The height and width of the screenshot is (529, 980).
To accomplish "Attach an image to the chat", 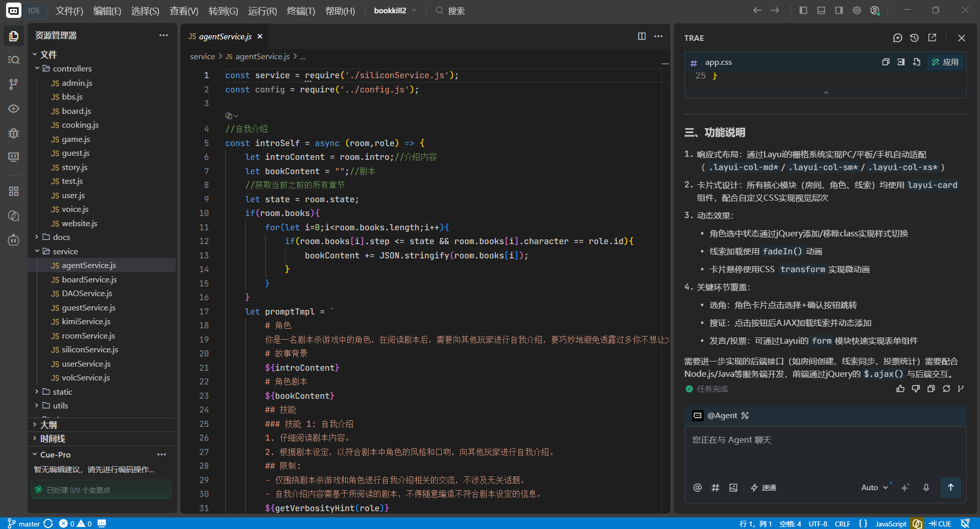I will click(733, 488).
